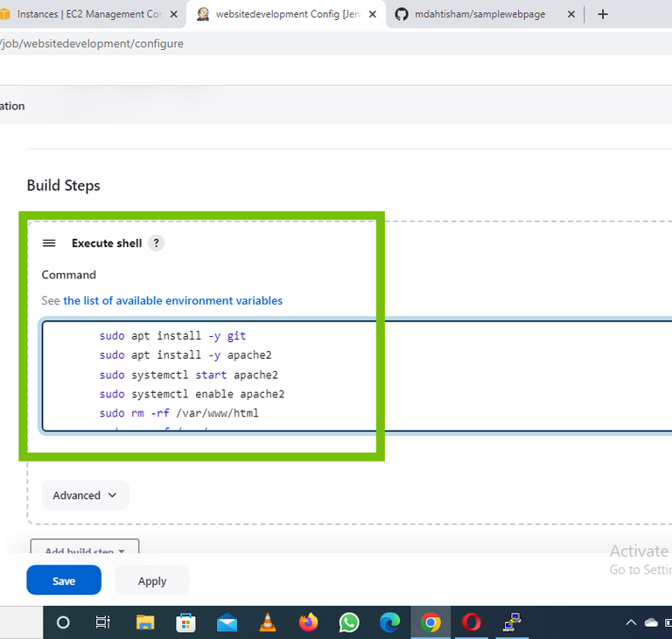Launch VLC media player from the taskbar
The image size is (672, 639).
click(268, 622)
